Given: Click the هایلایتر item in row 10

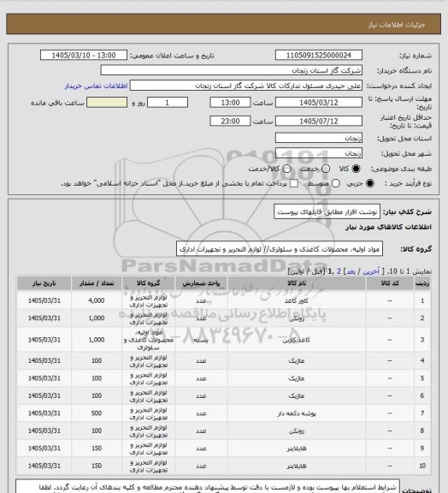Looking at the screenshot, I should pyautogui.click(x=297, y=466).
